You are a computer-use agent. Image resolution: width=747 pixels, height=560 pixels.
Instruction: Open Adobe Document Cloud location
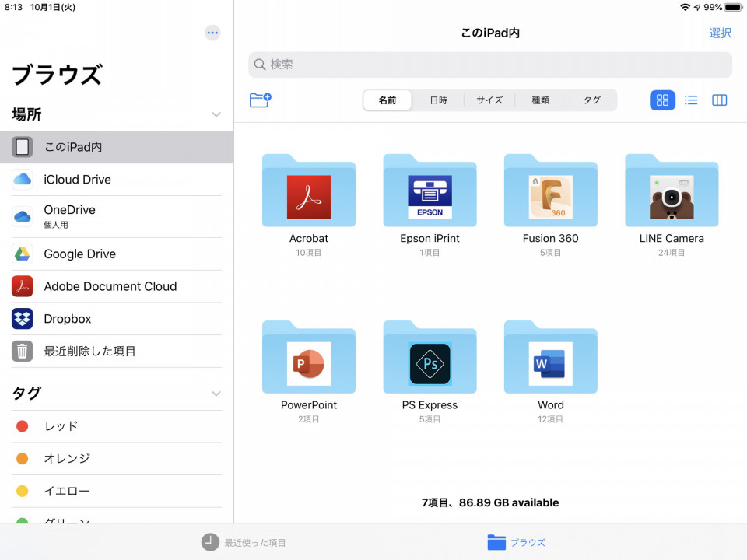click(x=117, y=286)
